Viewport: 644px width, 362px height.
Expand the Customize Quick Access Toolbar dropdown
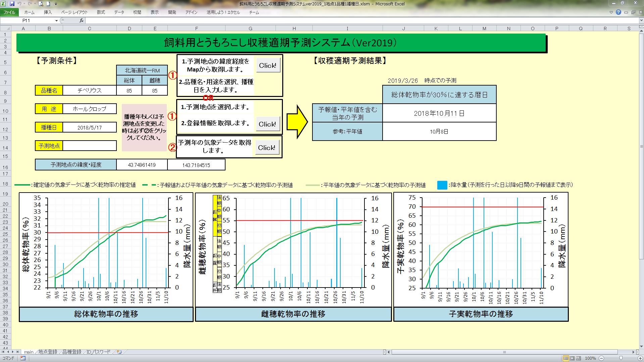click(x=56, y=4)
